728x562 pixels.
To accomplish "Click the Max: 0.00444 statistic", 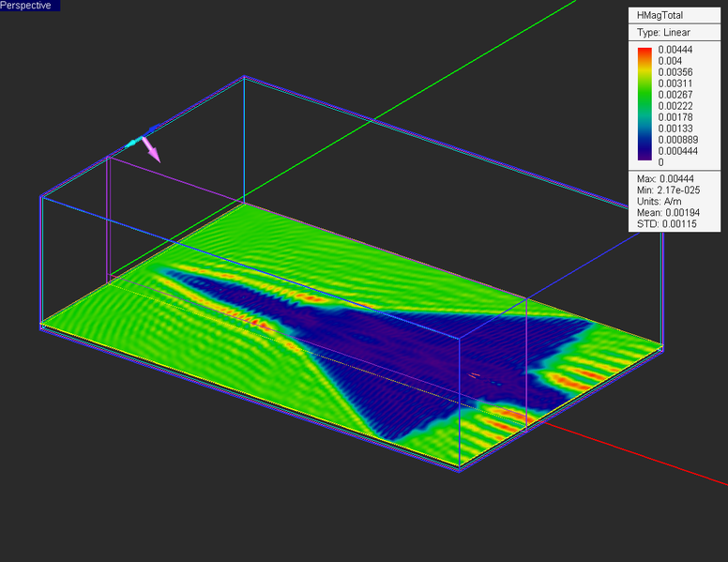I will coord(664,179).
